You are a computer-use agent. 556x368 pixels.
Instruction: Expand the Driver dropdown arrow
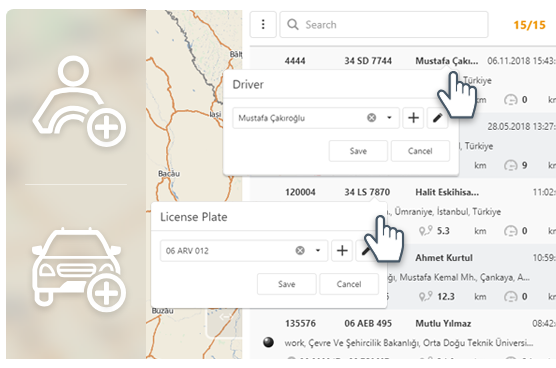(x=389, y=118)
